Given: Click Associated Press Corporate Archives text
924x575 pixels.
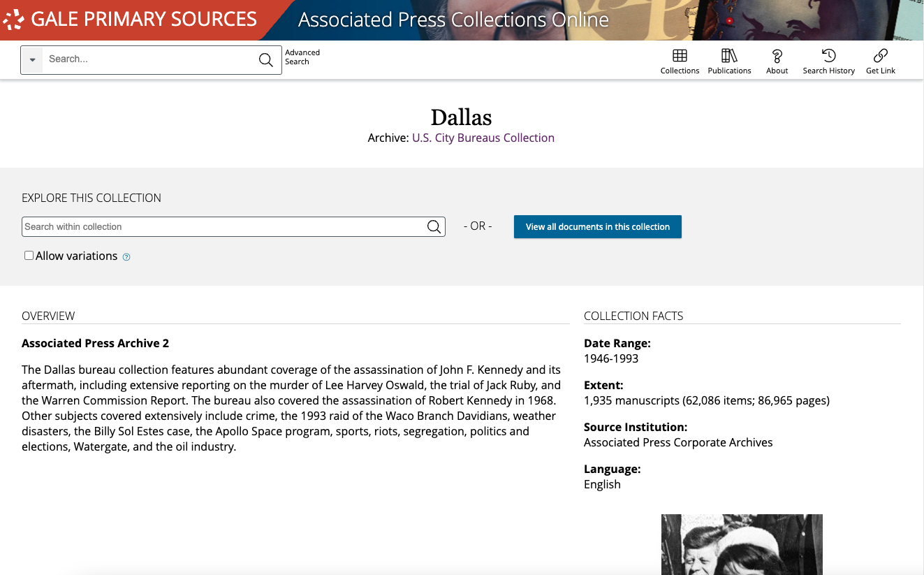Looking at the screenshot, I should coord(678,442).
